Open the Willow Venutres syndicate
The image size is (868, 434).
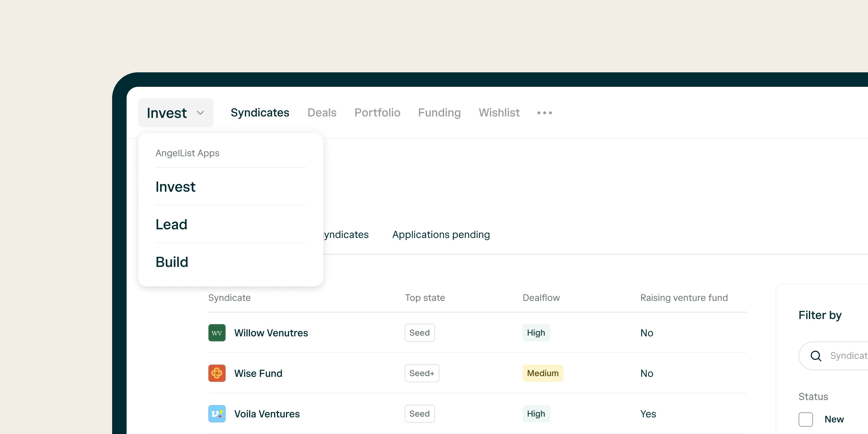coord(271,333)
